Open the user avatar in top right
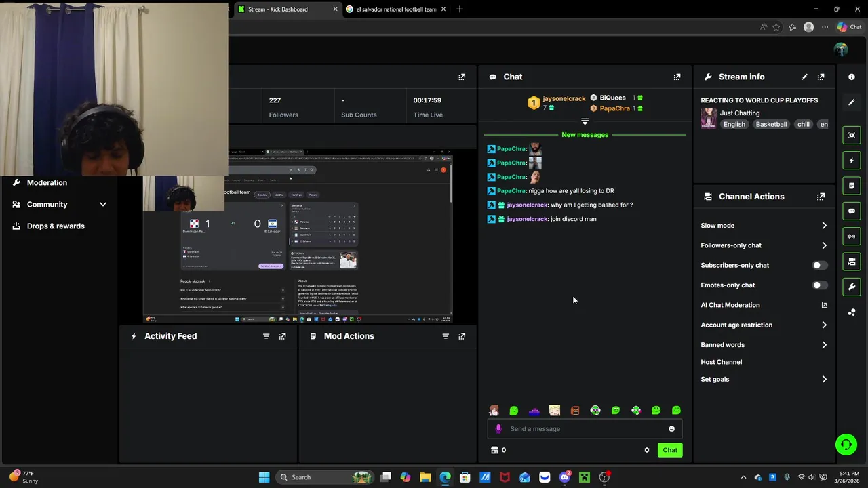The image size is (868, 488). point(841,49)
